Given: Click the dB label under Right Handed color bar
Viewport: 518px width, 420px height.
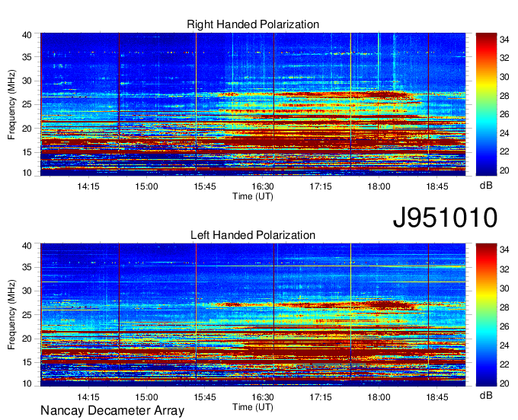Looking at the screenshot, I should click(486, 186).
